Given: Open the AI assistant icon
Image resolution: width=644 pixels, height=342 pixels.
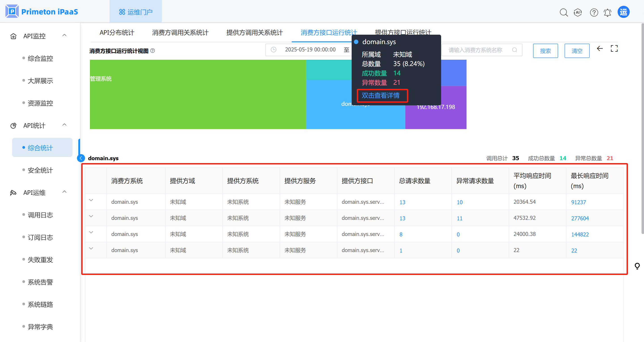Looking at the screenshot, I should tap(578, 12).
